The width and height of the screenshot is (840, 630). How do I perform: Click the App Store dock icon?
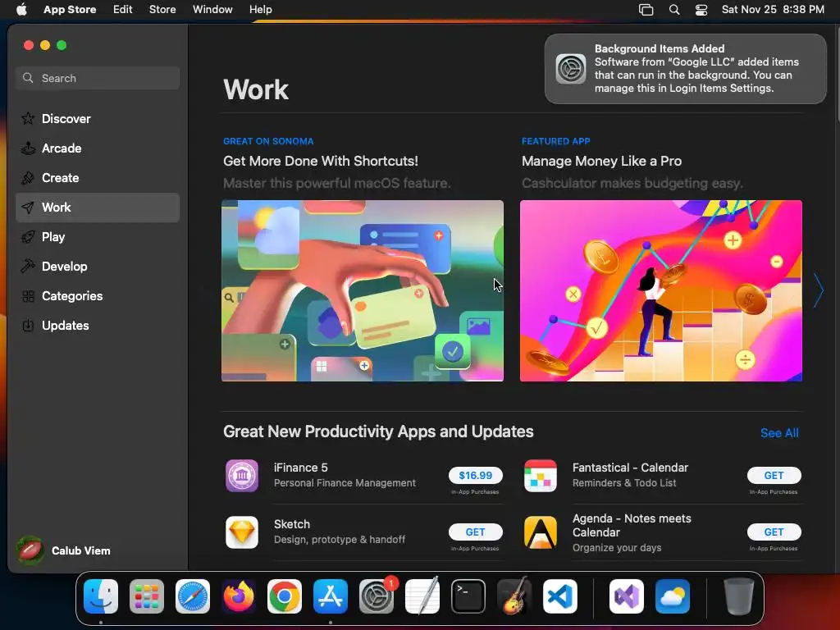tap(331, 596)
